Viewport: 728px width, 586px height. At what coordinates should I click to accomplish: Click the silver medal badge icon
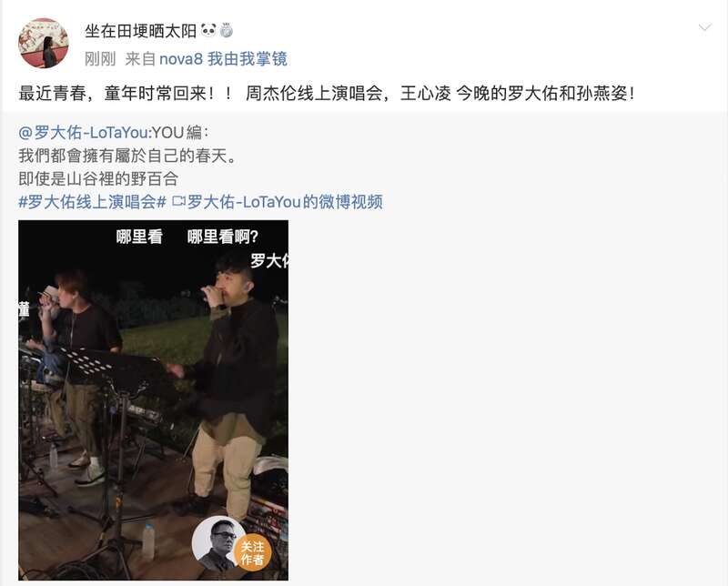(x=226, y=31)
